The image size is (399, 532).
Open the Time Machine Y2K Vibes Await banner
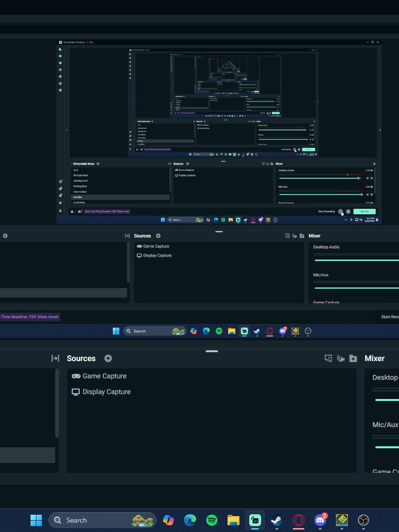(x=106, y=211)
